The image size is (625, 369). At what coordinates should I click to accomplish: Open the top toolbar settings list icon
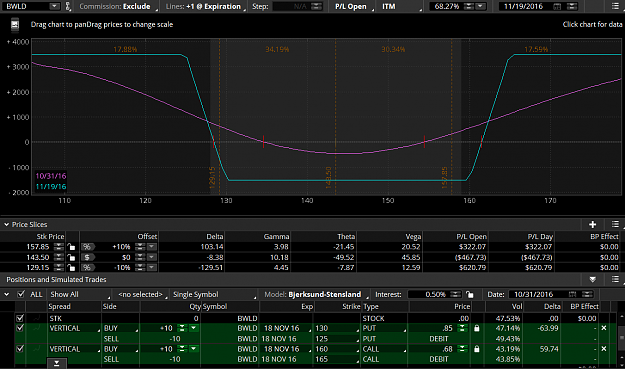tap(616, 6)
